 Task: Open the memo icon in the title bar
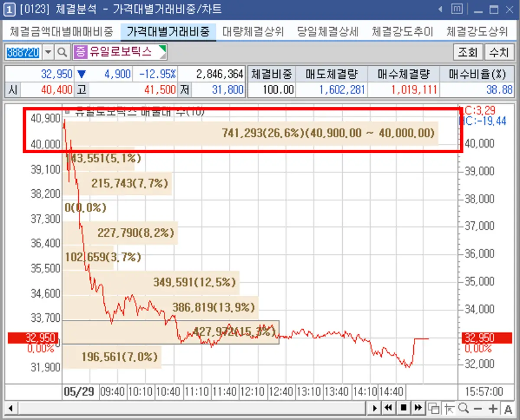[x=456, y=9]
